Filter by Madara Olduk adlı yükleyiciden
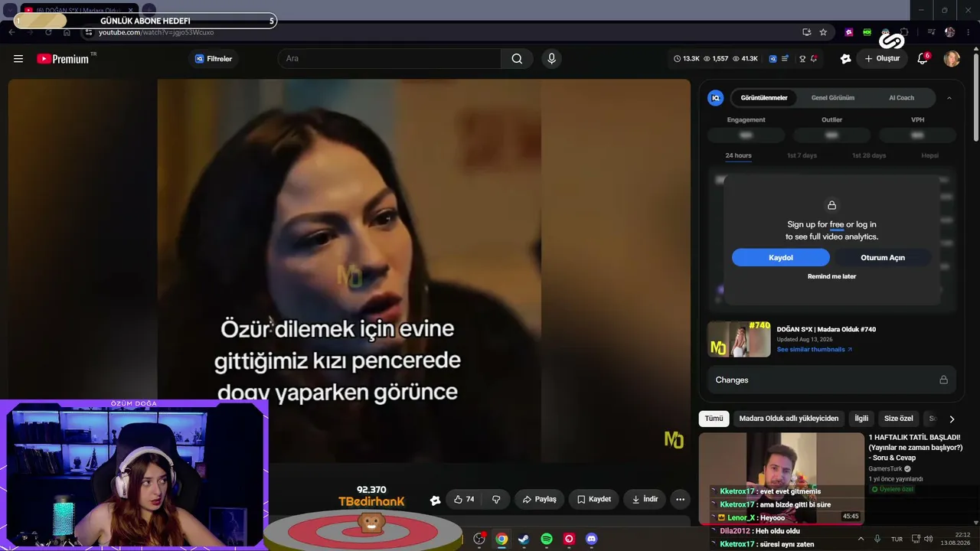Screen dimensions: 980x551 point(789,419)
